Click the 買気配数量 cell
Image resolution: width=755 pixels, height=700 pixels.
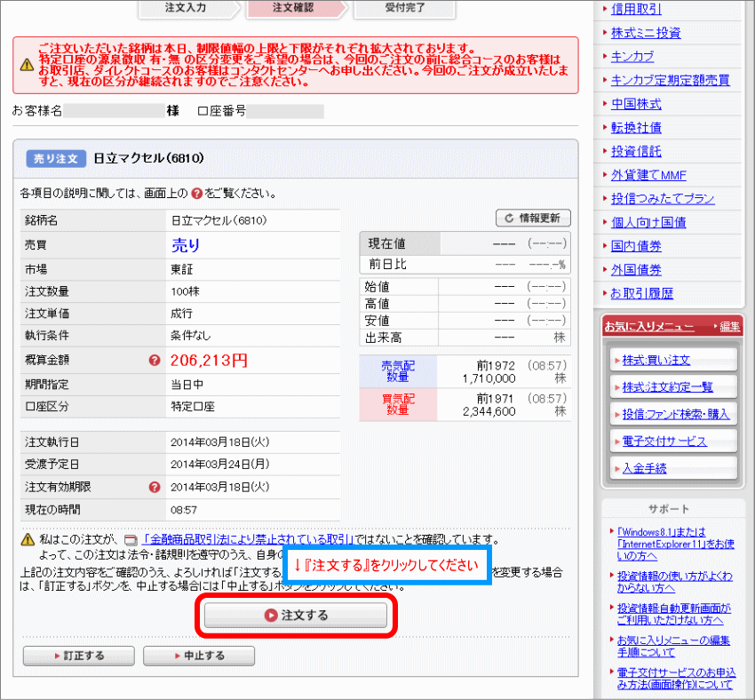tap(398, 404)
